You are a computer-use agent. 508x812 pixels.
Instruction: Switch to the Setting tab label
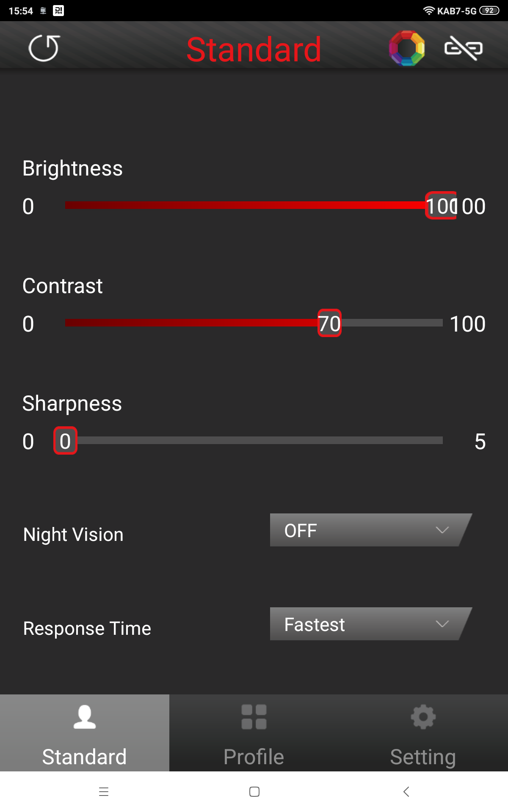coord(423,757)
